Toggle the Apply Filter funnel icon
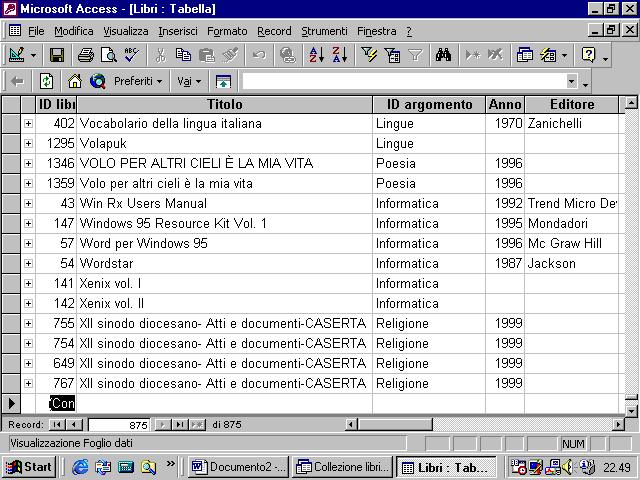 (415, 55)
